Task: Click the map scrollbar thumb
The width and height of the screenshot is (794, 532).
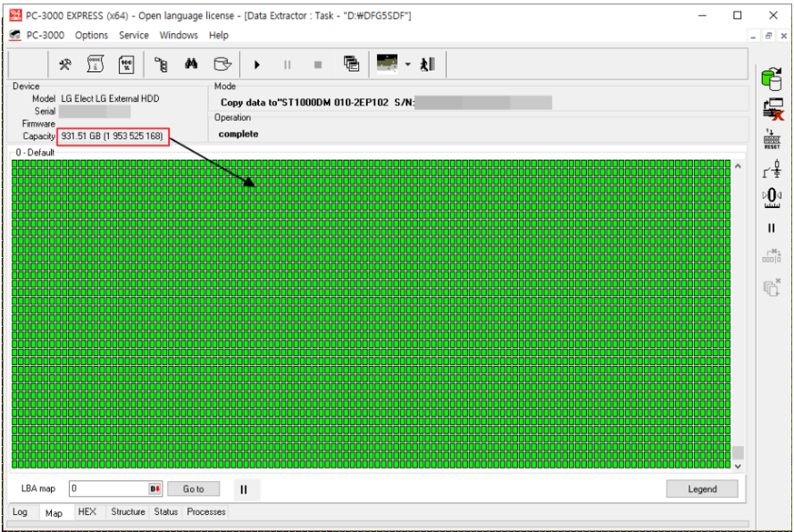Action: 738,452
